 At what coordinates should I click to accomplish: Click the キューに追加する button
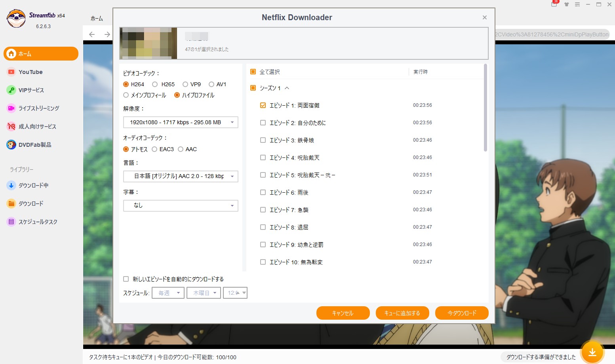point(402,313)
